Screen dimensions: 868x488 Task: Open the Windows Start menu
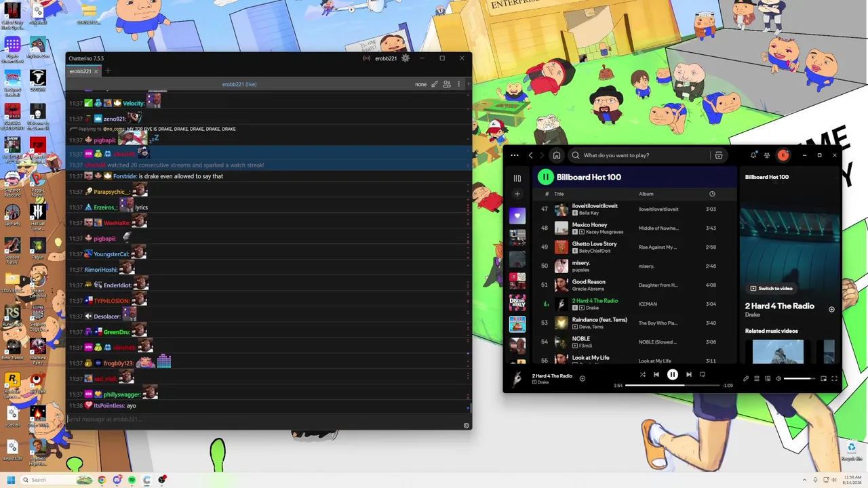click(x=11, y=480)
